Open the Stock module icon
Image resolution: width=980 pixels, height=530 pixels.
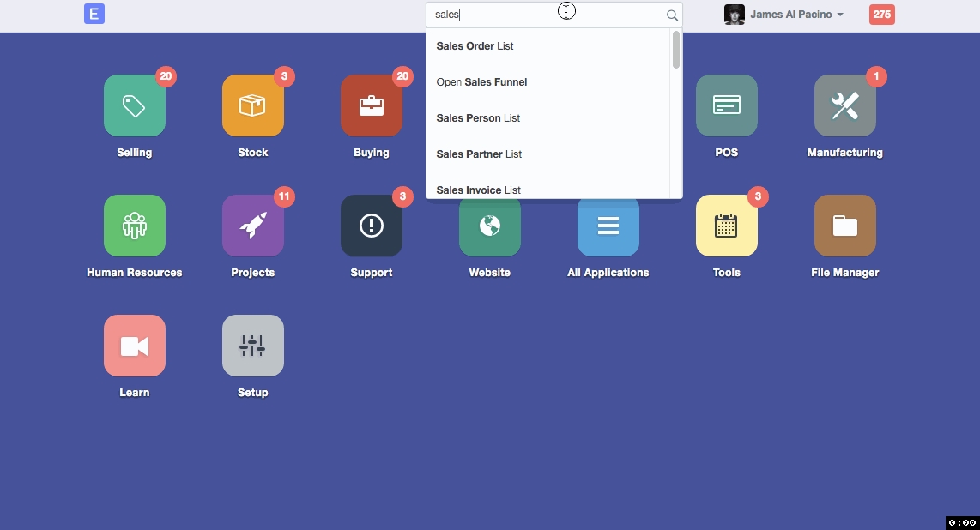tap(253, 105)
